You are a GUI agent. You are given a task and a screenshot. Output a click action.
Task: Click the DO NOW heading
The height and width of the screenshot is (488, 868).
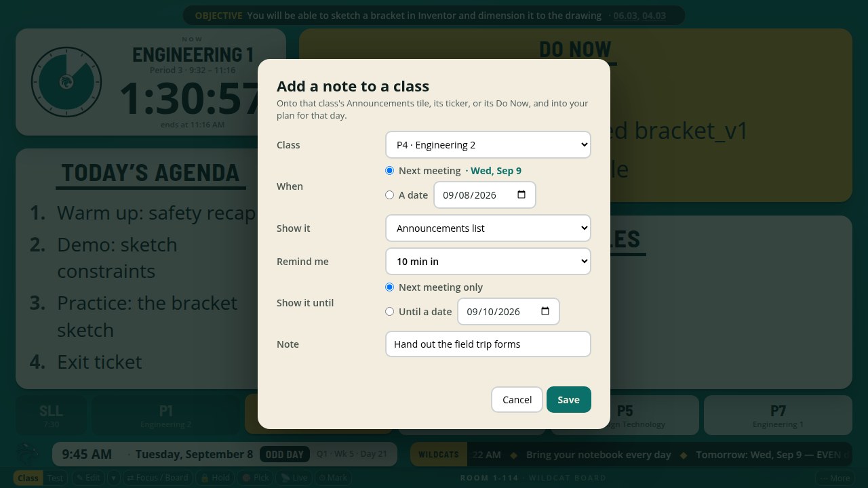(575, 49)
